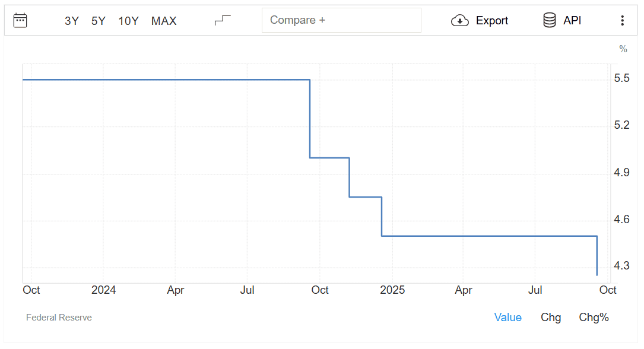644x349 pixels.
Task: Select the Value display mode
Action: point(507,318)
